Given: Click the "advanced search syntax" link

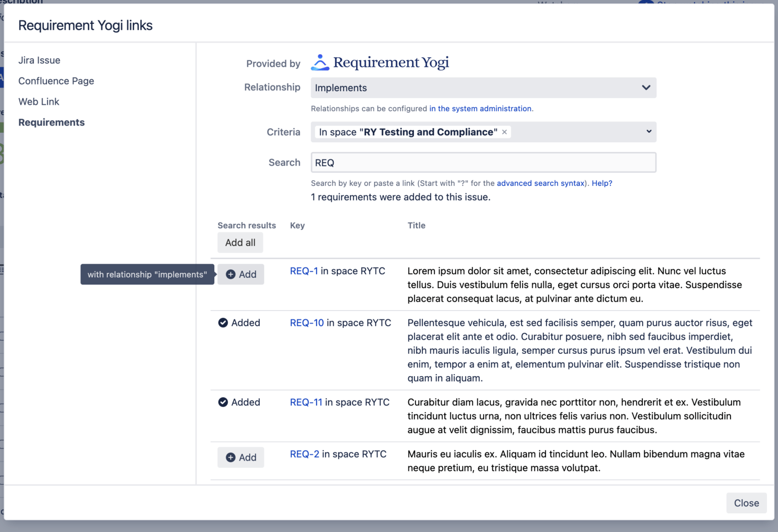Looking at the screenshot, I should (x=540, y=183).
